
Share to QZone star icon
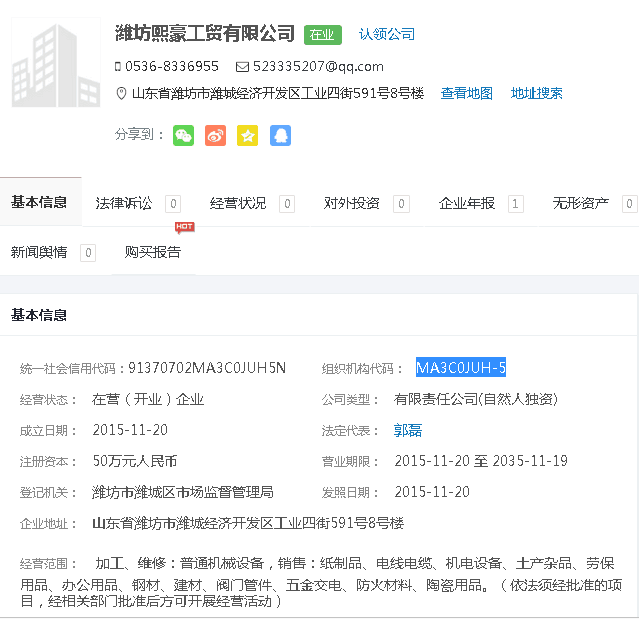click(247, 136)
